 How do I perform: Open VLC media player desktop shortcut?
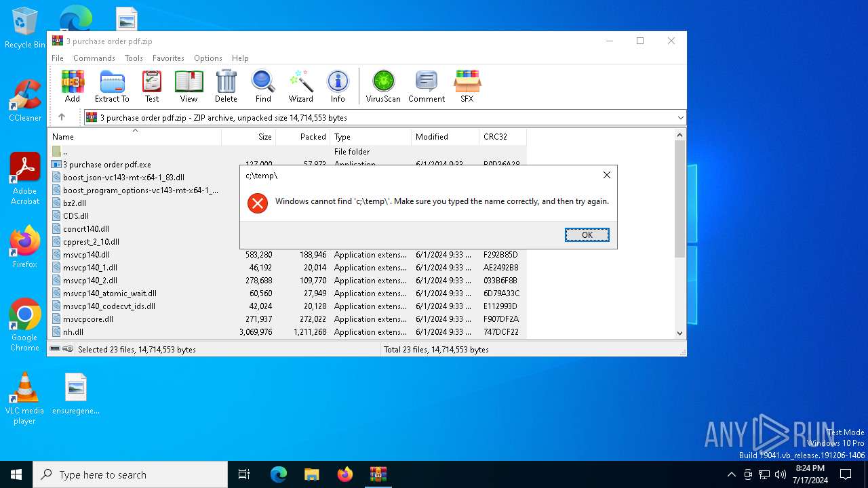(25, 399)
